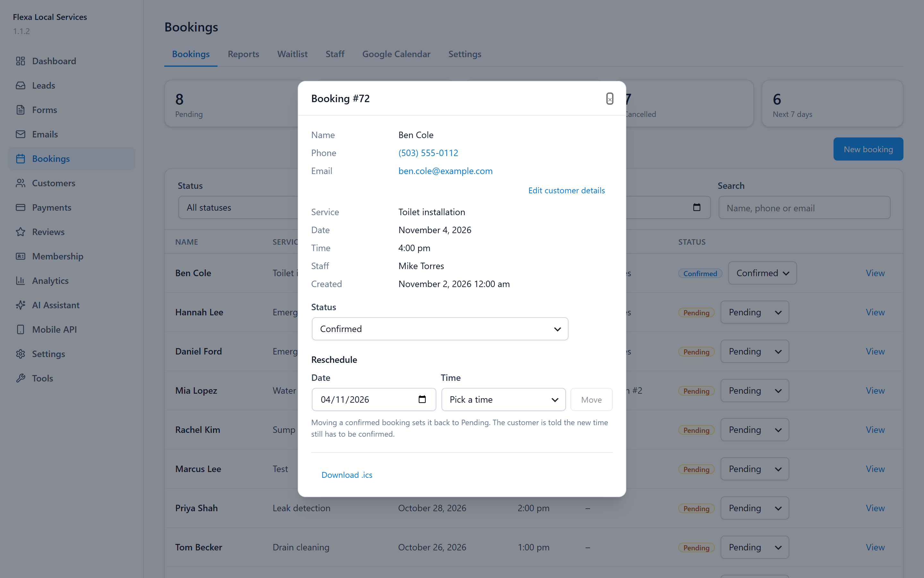This screenshot has height=578, width=924.
Task: Open Ben Cole's Confirmed status dropdown
Action: [762, 273]
